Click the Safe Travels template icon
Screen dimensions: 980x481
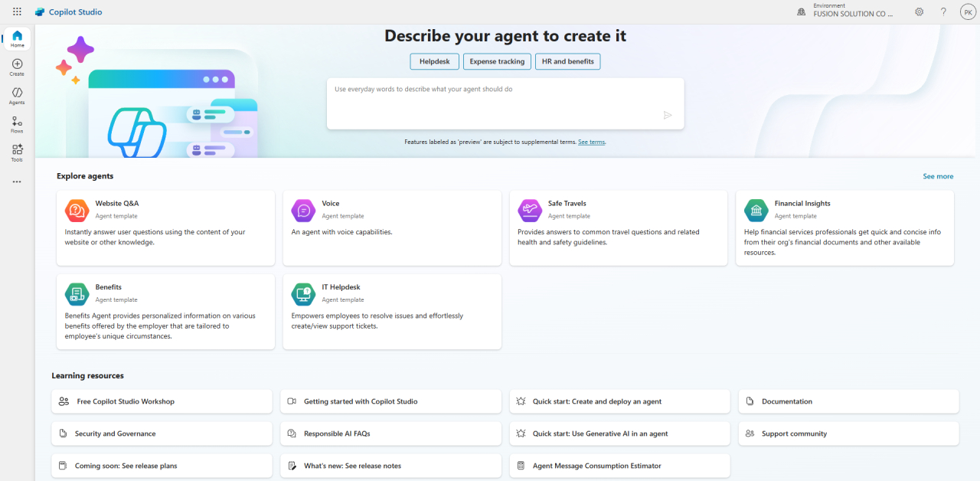click(529, 210)
